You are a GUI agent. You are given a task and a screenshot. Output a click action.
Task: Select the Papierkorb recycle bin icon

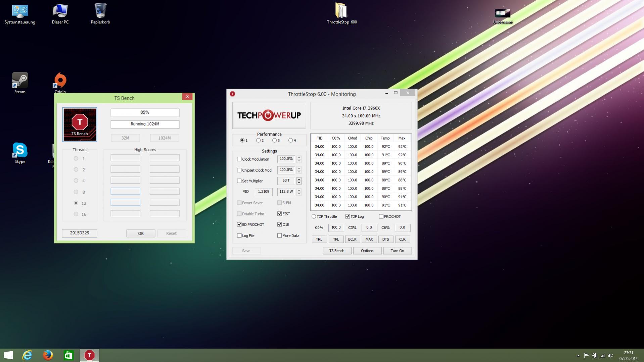point(100,14)
